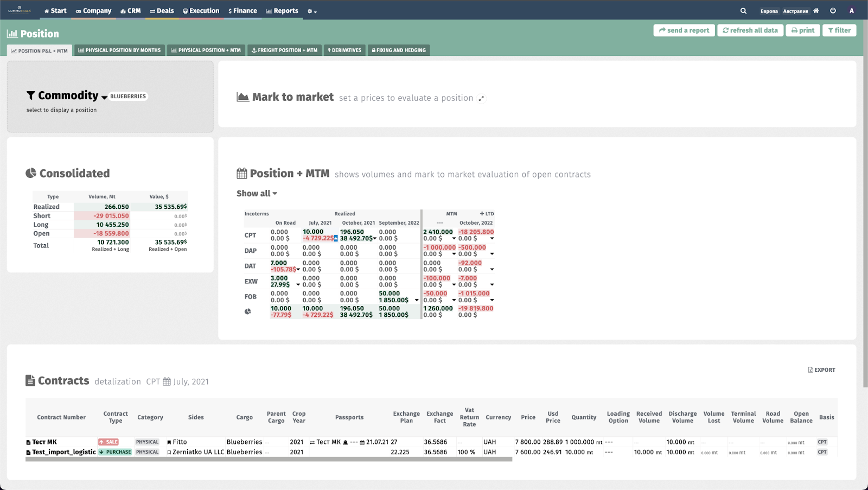The image size is (868, 490).
Task: Open the CRM menu
Action: tap(131, 11)
